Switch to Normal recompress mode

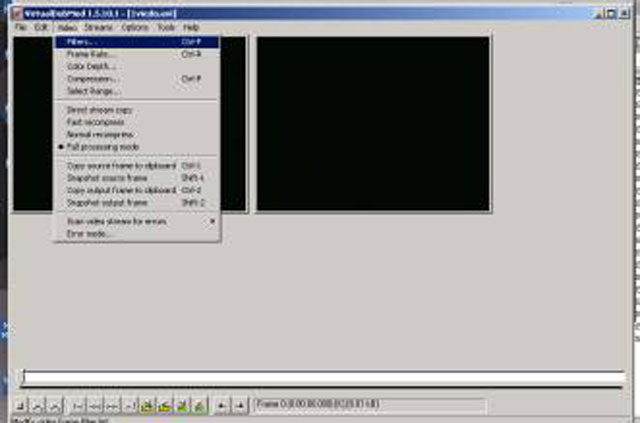pos(137,134)
